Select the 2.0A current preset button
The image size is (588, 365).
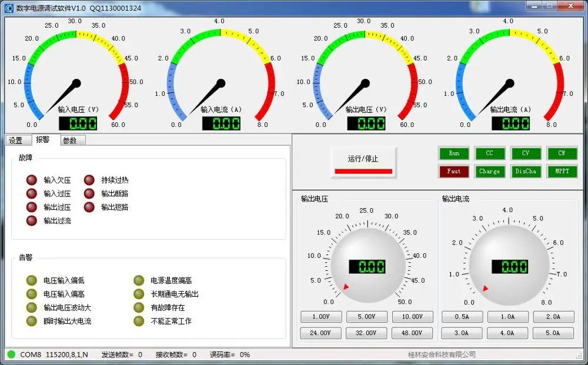point(553,317)
